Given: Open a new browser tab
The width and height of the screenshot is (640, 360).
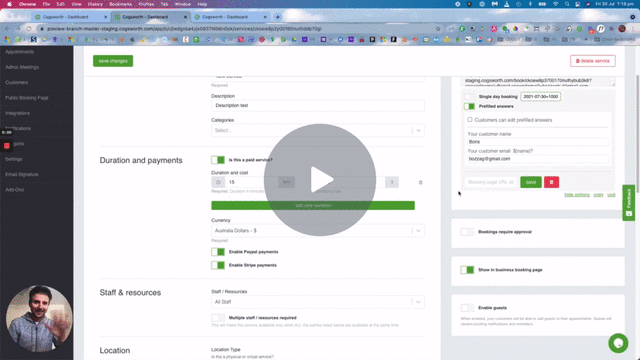Looking at the screenshot, I should [x=278, y=17].
